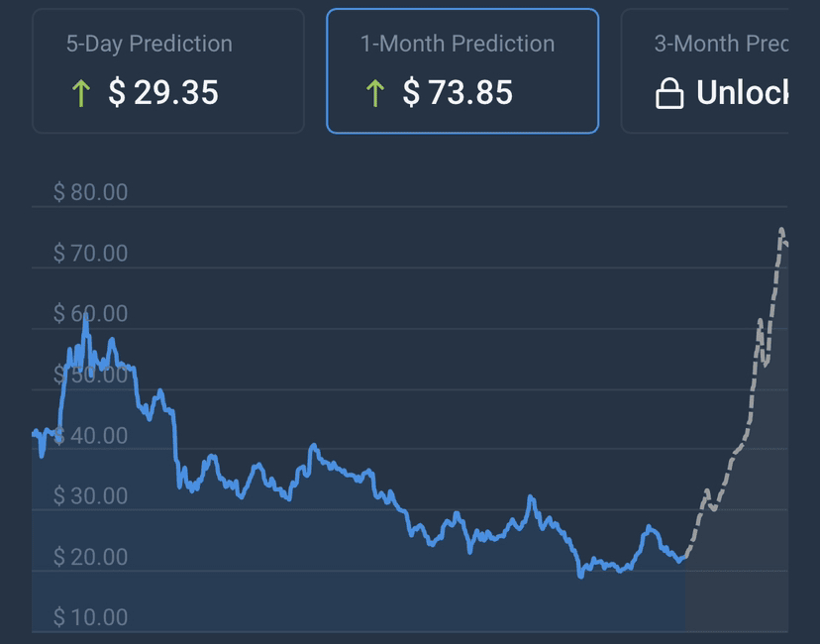Image resolution: width=820 pixels, height=644 pixels.
Task: Click the $30.00 y-axis label
Action: 90,495
